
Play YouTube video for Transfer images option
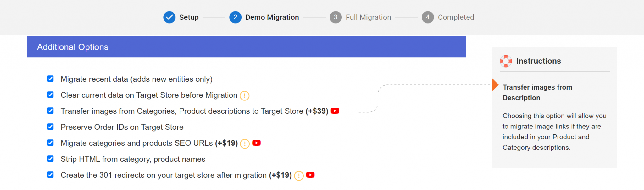point(335,111)
